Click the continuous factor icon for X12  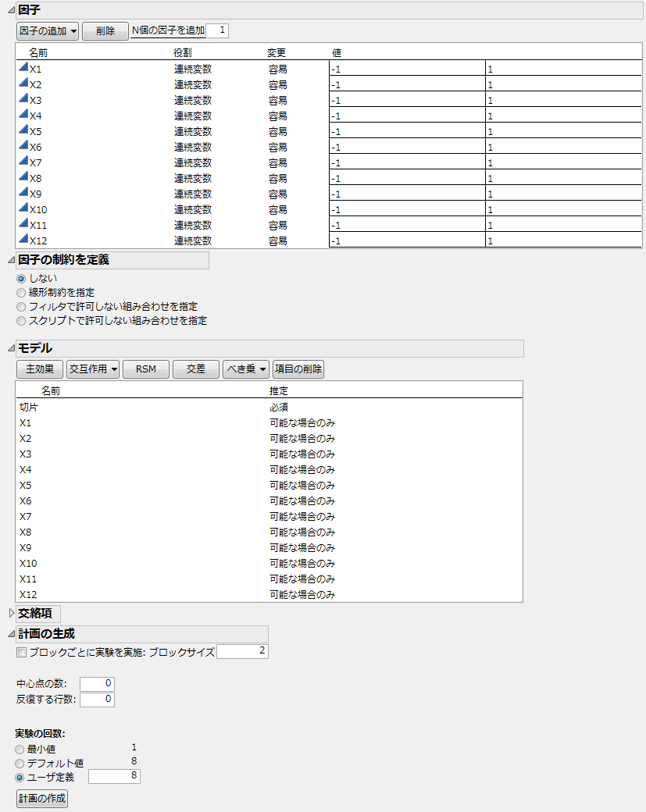click(22, 239)
